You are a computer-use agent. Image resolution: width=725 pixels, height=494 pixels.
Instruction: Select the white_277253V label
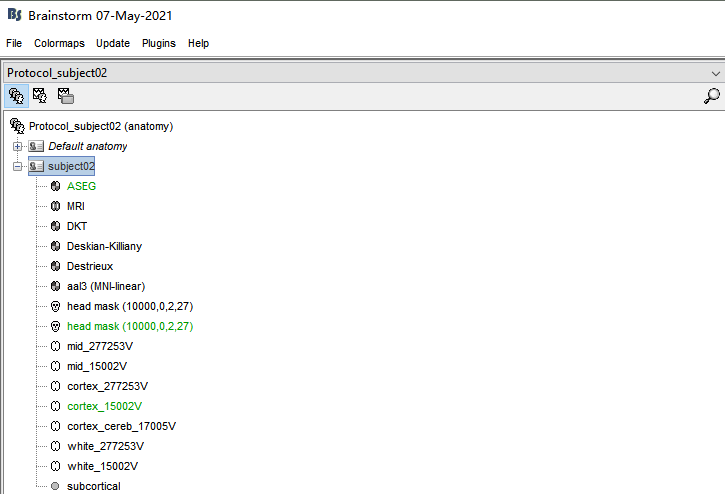pos(105,446)
